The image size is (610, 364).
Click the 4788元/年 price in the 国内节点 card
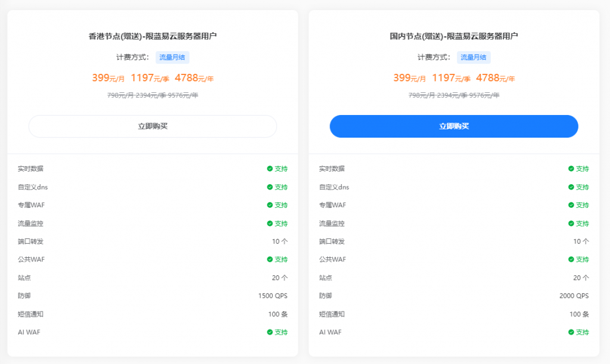coord(495,78)
